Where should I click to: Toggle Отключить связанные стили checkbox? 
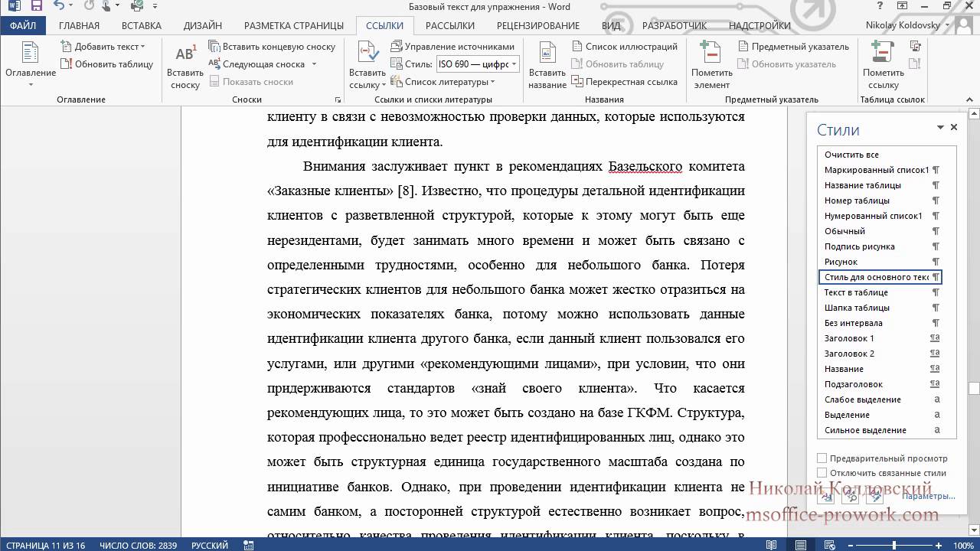(x=822, y=473)
